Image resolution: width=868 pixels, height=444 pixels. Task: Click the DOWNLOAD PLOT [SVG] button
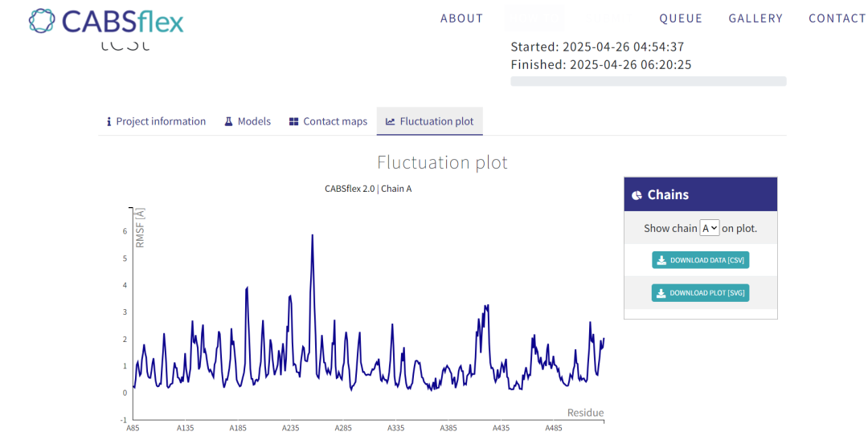(x=700, y=293)
